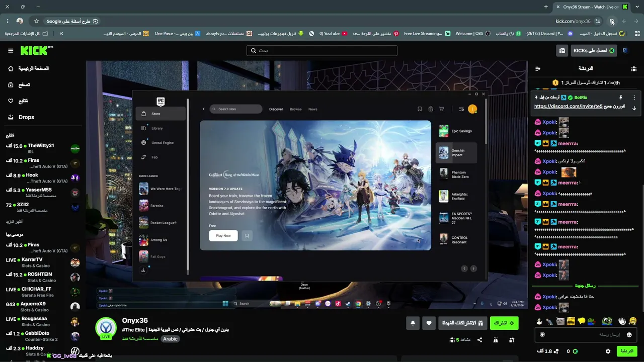Open the pinned message three-dot menu
Screen dimensions: 644x362
tap(634, 98)
